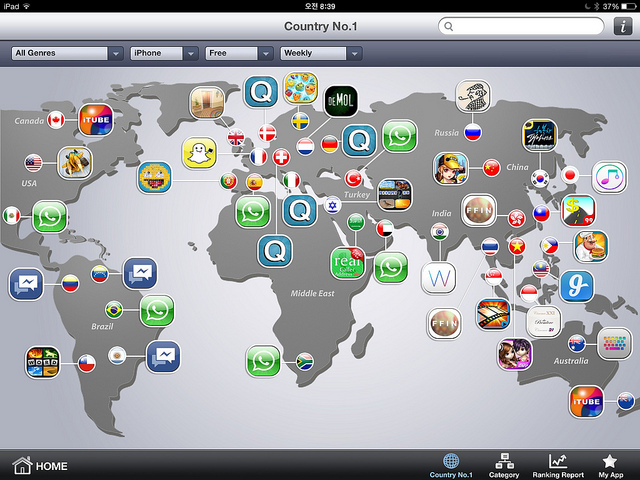The height and width of the screenshot is (480, 640).
Task: Open WhatsApp icon beside Brazil flag
Action: (x=157, y=311)
